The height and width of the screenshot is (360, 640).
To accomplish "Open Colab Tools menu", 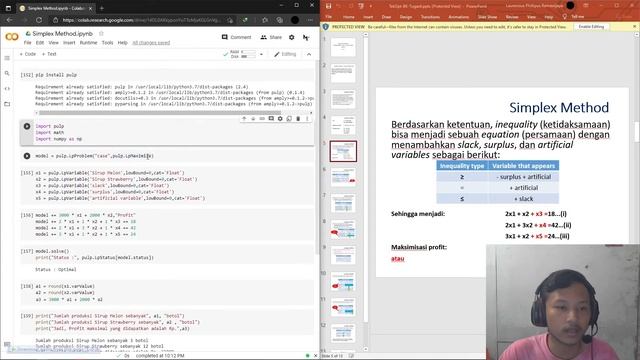I will [x=107, y=42].
